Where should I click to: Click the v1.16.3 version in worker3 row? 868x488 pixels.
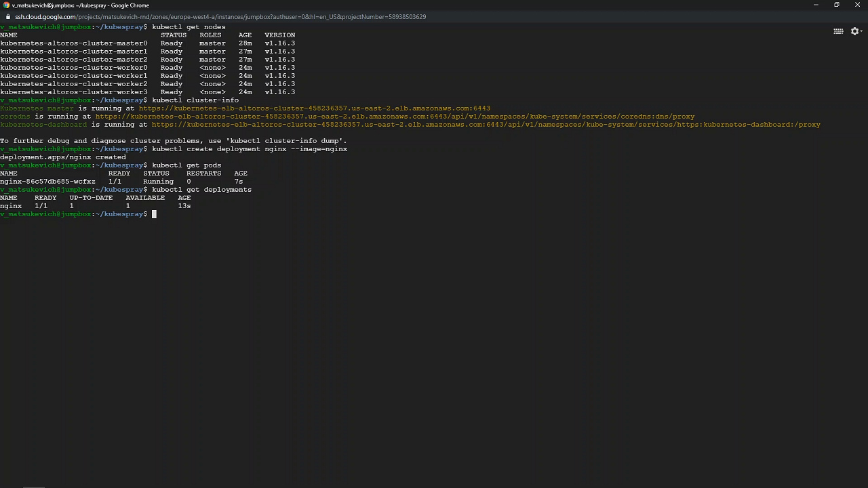click(x=279, y=92)
